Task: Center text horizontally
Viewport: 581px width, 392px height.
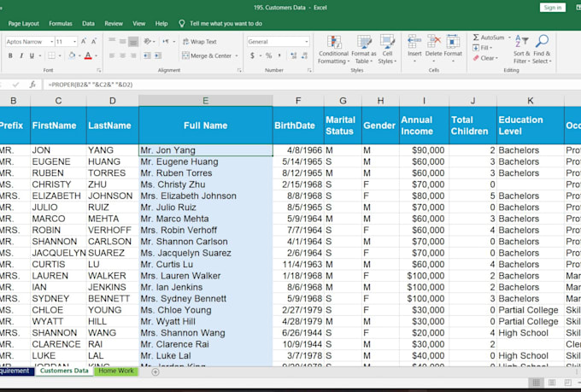Action: [x=123, y=56]
